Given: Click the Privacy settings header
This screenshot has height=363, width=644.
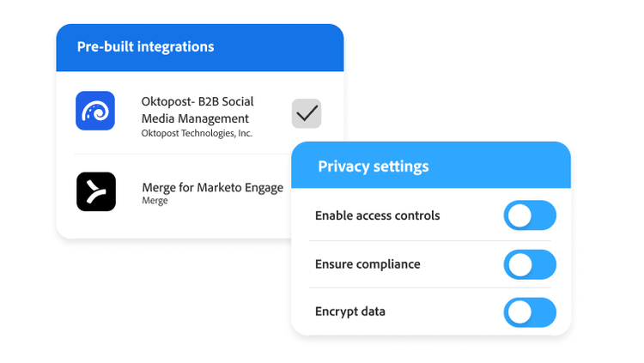Looking at the screenshot, I should [373, 166].
